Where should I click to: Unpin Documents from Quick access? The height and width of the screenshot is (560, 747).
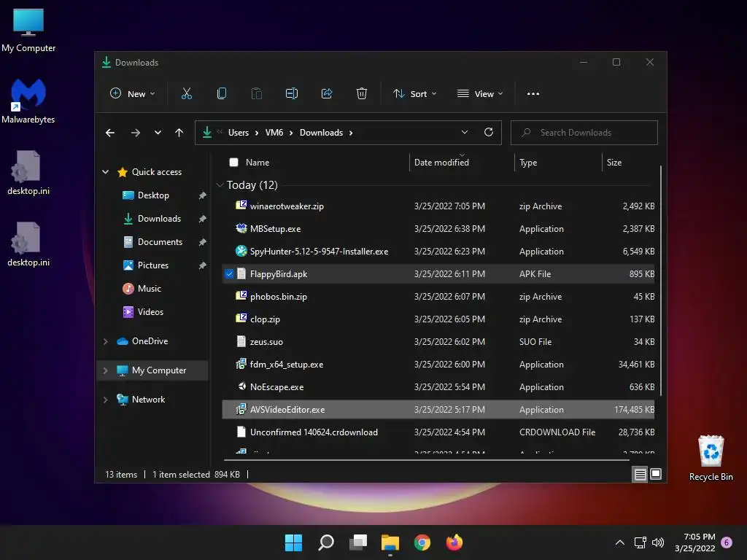pos(203,242)
